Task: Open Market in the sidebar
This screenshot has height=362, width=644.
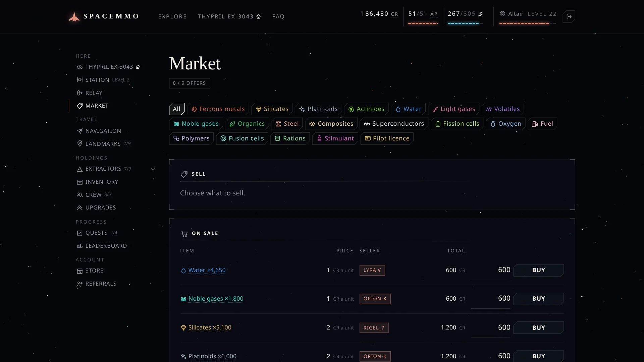Action: [97, 106]
